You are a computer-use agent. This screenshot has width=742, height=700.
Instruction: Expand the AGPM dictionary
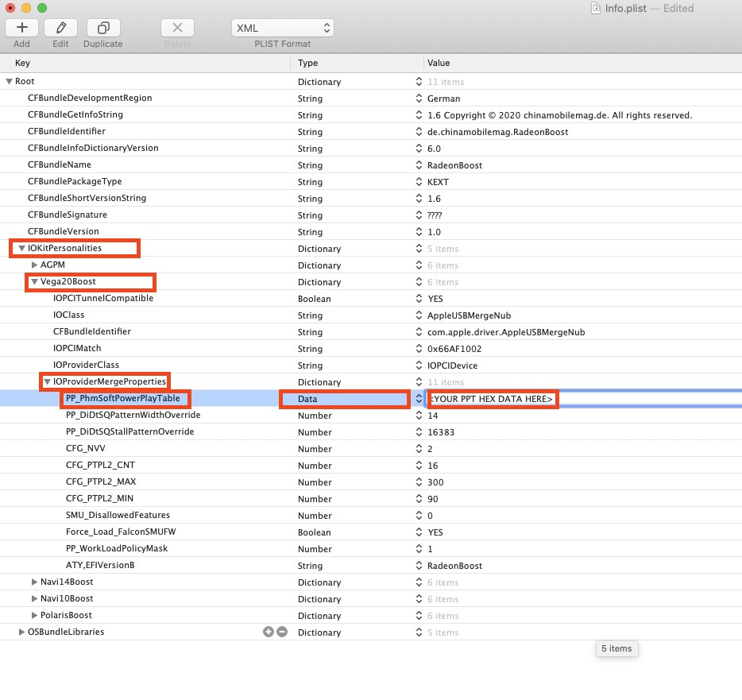(34, 265)
